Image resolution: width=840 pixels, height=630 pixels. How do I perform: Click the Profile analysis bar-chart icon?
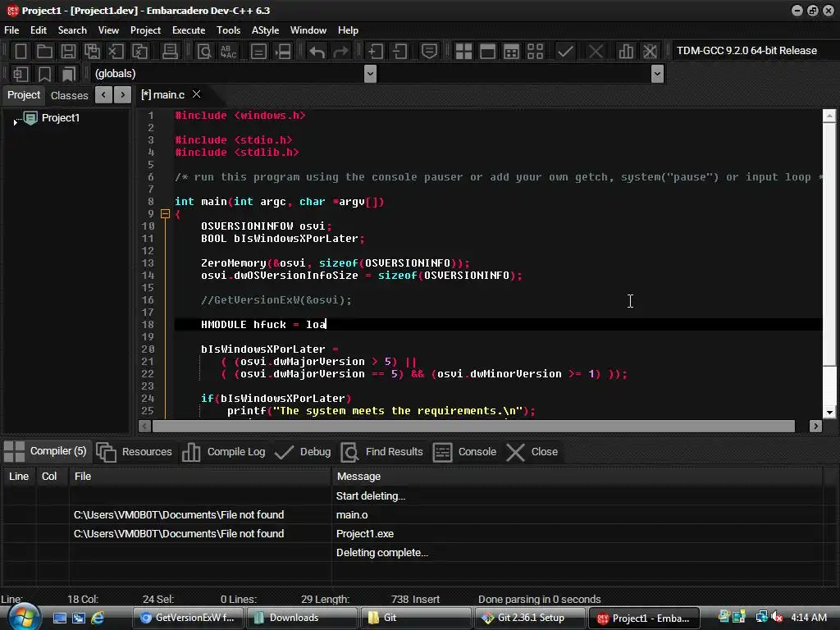click(x=626, y=52)
